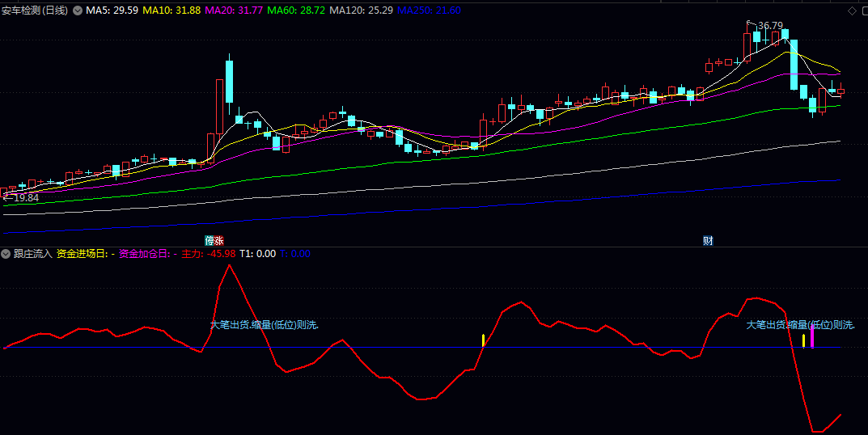This screenshot has height=435, width=868.
Task: Click the magenta 资金加仓 signal bar
Action: click(812, 338)
